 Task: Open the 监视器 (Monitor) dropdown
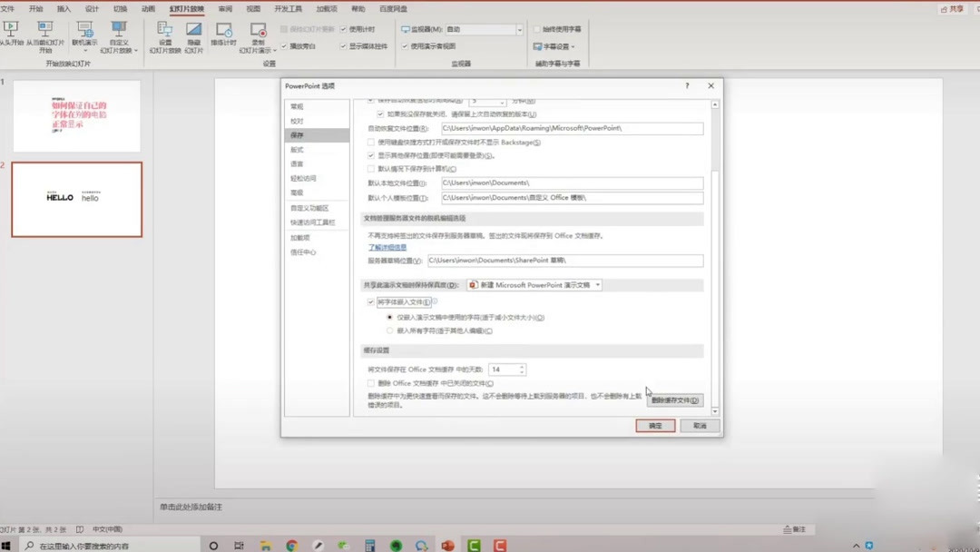tap(520, 29)
